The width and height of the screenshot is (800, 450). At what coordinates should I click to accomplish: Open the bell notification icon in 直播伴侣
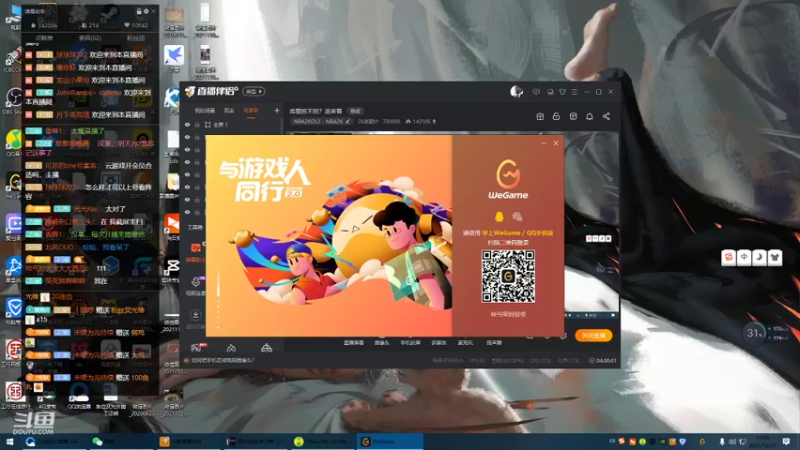tap(589, 116)
